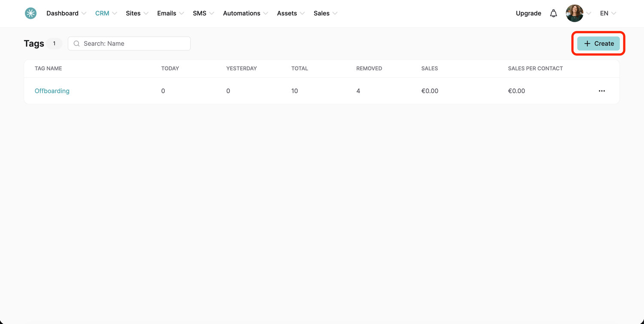Expand the Emails menu
The width and height of the screenshot is (644, 324).
click(x=170, y=13)
